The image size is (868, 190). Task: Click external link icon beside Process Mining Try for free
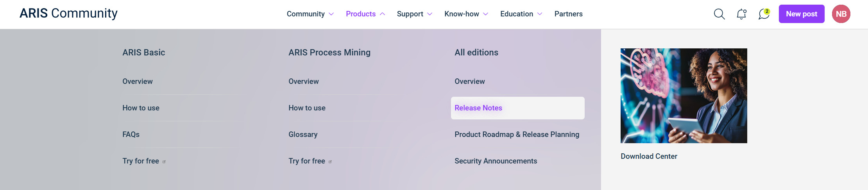(x=330, y=162)
